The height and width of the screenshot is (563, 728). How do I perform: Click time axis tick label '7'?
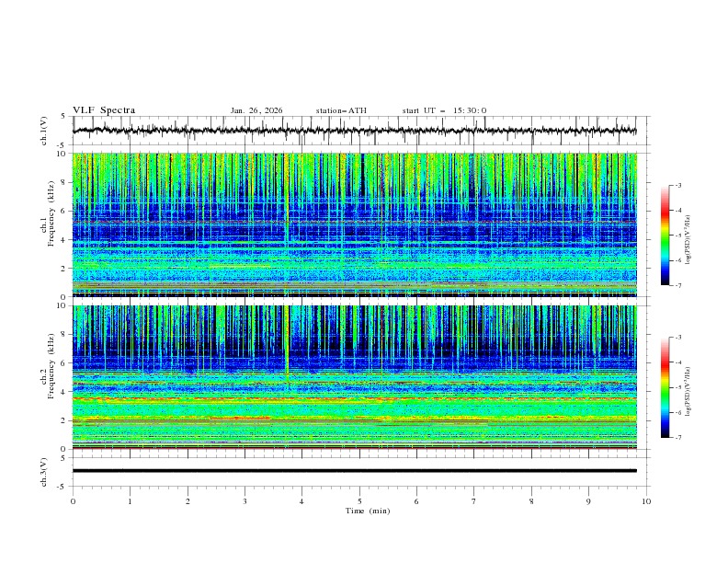[474, 501]
